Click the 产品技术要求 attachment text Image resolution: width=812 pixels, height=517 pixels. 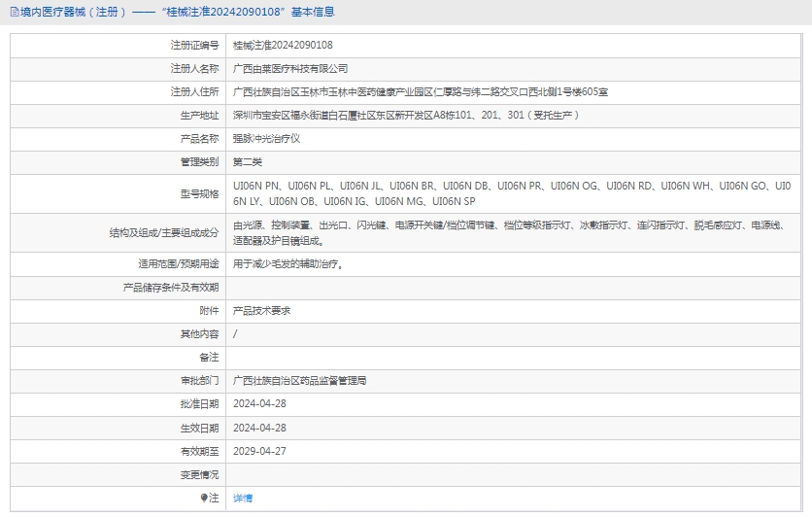click(262, 310)
